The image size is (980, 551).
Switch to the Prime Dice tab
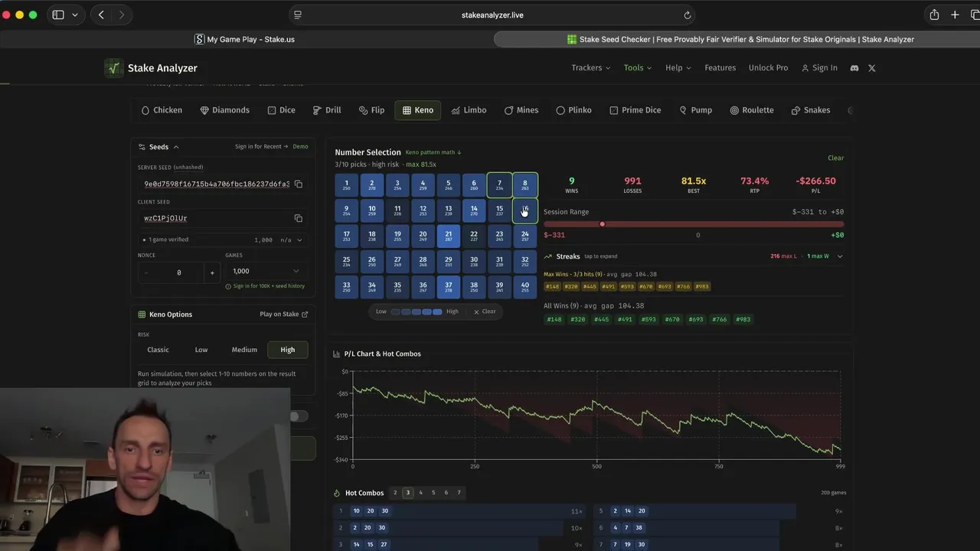click(x=635, y=110)
